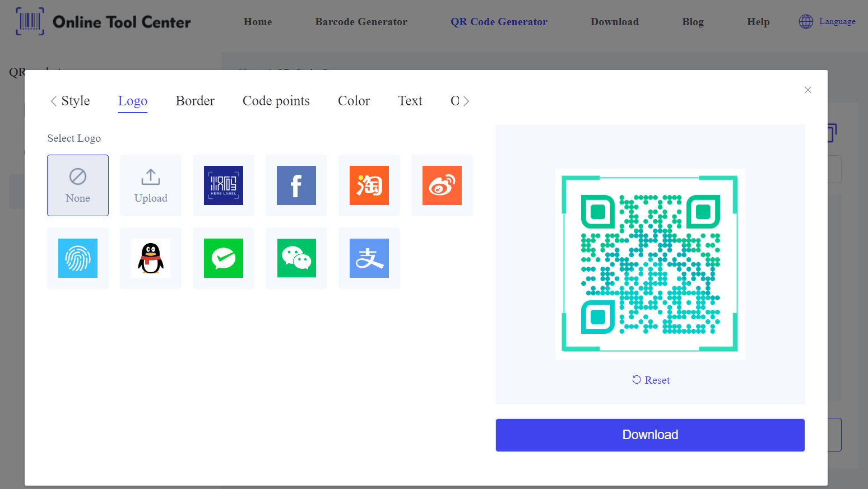Image resolution: width=868 pixels, height=489 pixels.
Task: Go to the Color tab
Action: (354, 101)
